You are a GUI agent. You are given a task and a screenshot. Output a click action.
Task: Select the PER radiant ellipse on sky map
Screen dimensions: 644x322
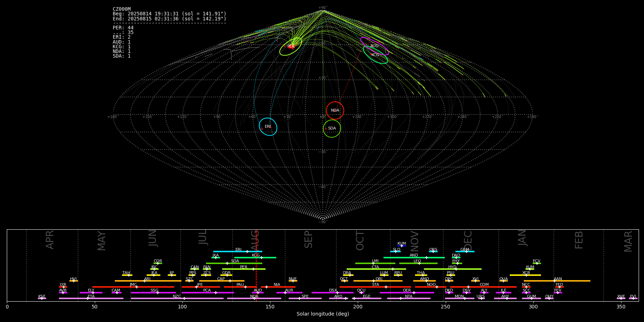pos(291,47)
